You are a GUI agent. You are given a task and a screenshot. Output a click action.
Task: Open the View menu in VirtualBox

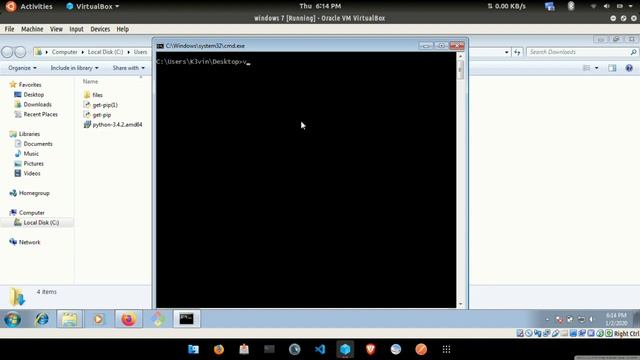[x=56, y=29]
